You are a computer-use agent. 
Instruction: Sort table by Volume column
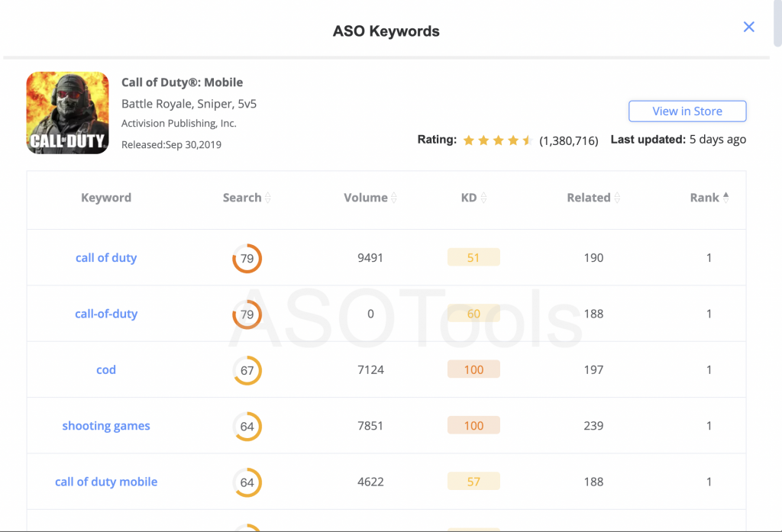pos(370,198)
